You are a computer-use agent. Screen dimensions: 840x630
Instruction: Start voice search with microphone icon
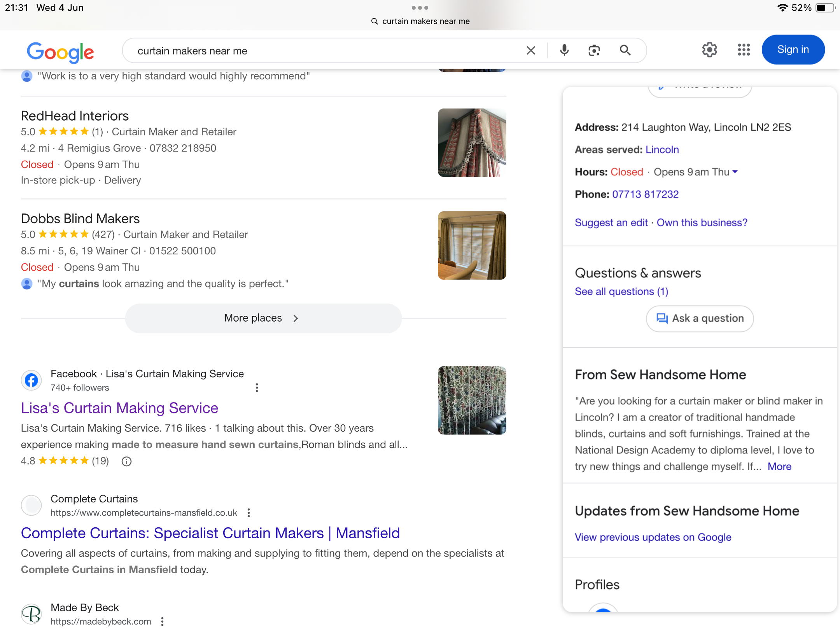(564, 51)
